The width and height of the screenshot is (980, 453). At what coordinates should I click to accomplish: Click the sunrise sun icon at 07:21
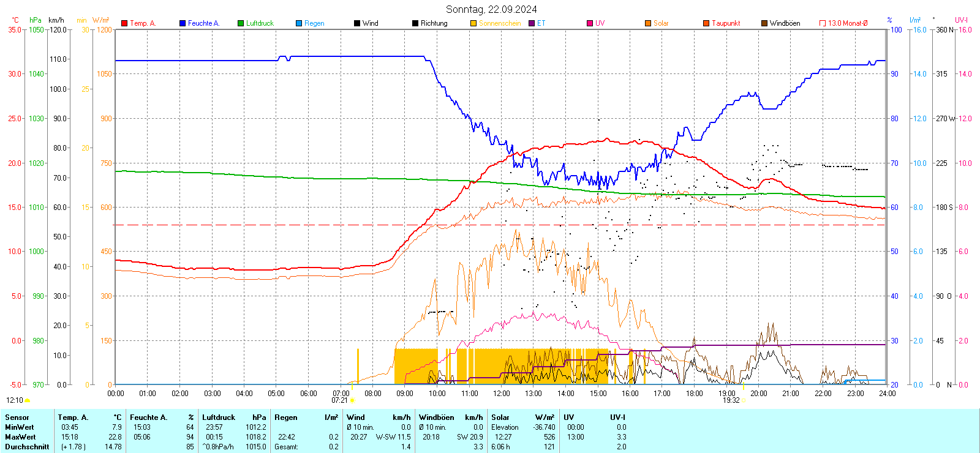(352, 400)
